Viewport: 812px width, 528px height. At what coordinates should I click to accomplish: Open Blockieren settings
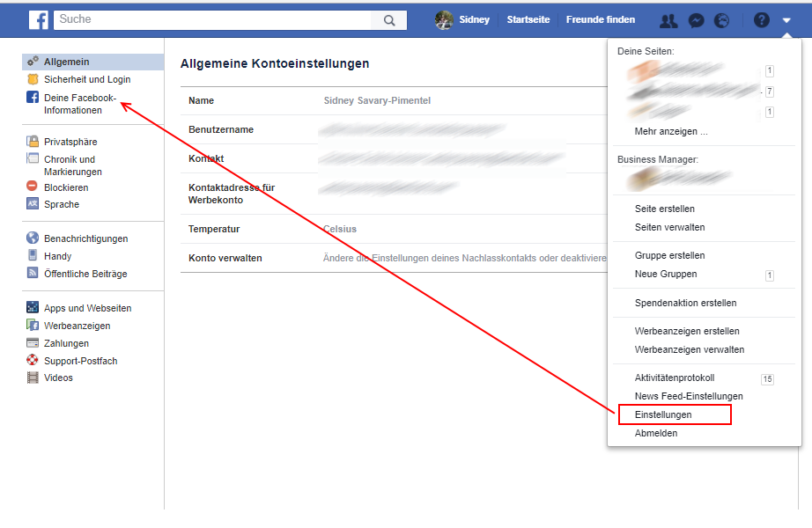click(66, 187)
